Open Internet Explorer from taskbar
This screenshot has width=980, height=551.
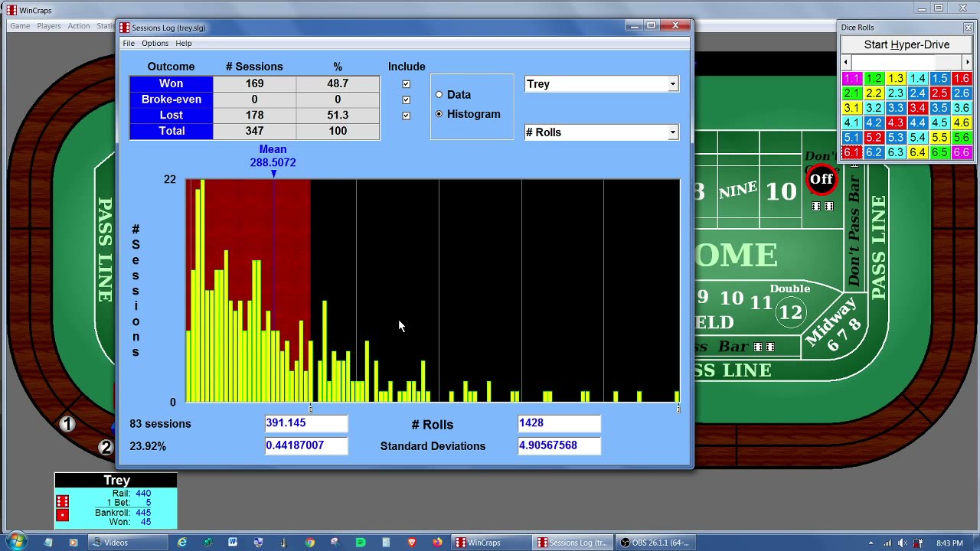click(x=181, y=543)
